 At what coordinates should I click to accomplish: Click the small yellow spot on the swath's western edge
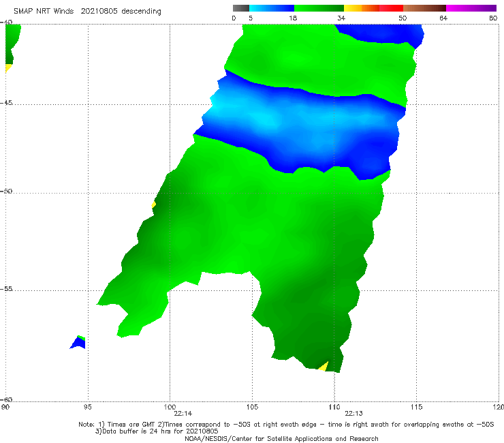click(x=154, y=204)
